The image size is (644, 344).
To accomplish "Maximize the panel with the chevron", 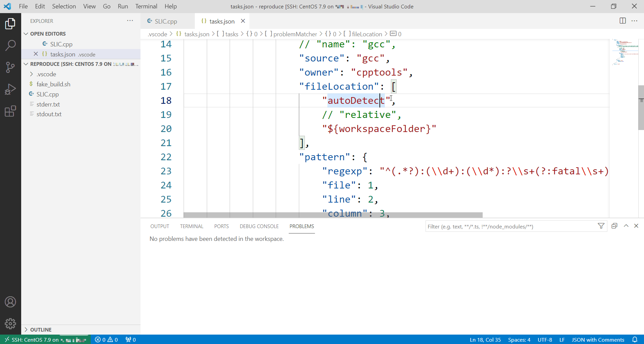I will (x=626, y=226).
